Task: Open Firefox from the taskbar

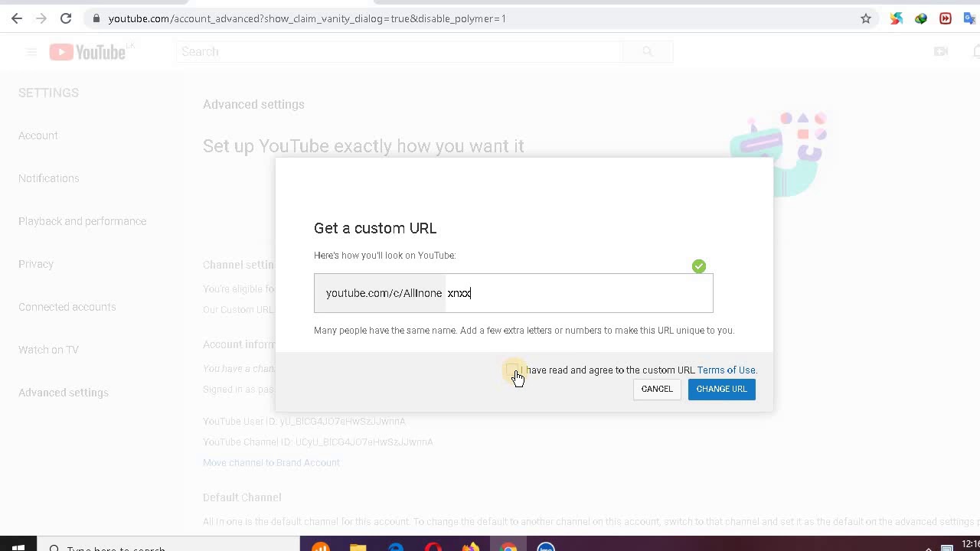Action: pyautogui.click(x=471, y=546)
